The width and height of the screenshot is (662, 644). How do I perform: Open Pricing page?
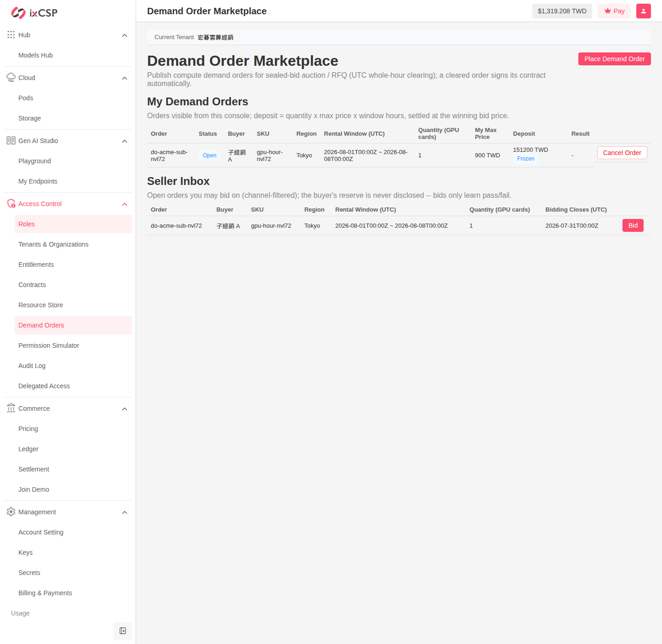(73, 429)
